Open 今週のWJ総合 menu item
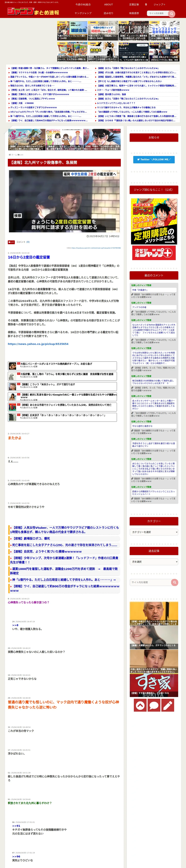This screenshot has width=186, height=868. point(83,5)
